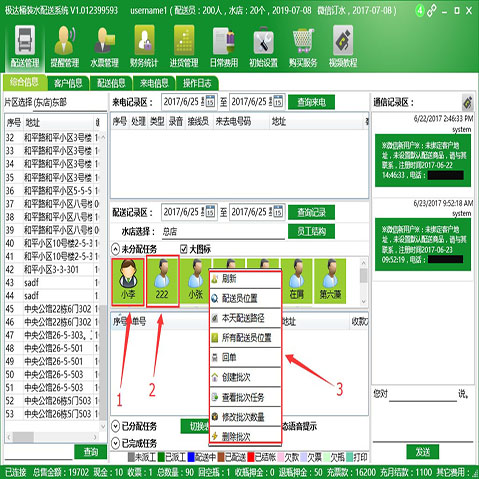Screen dimensions: 479x479
Task: Open the 购买服务 shopping cart icon
Action: [303, 46]
